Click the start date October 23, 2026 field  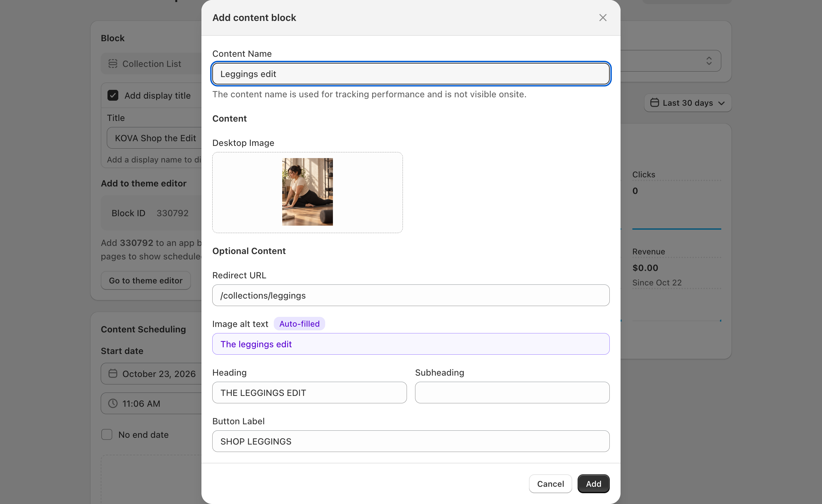point(151,374)
